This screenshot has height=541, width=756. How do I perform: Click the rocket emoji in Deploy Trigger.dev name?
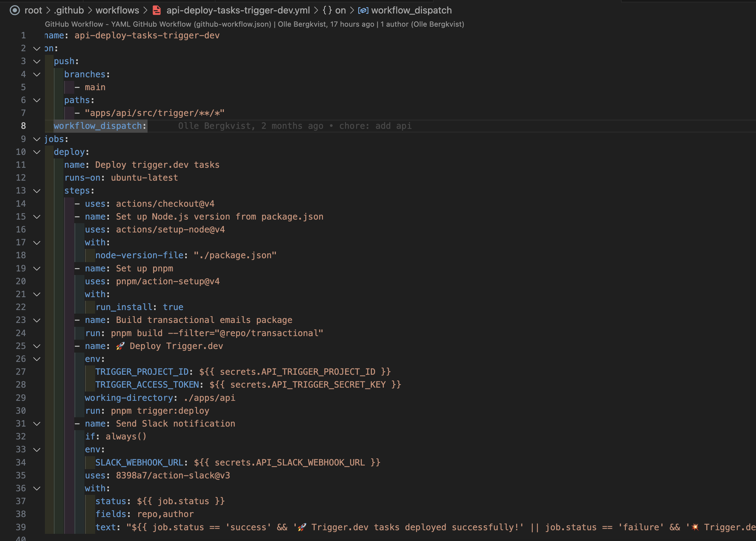[120, 346]
